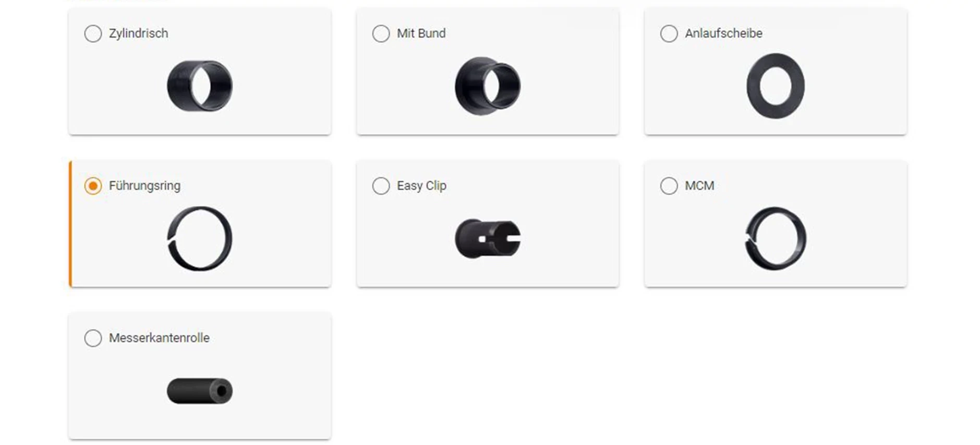Click the Anlaufscheibe text label
This screenshot has width=980, height=445.
[723, 33]
